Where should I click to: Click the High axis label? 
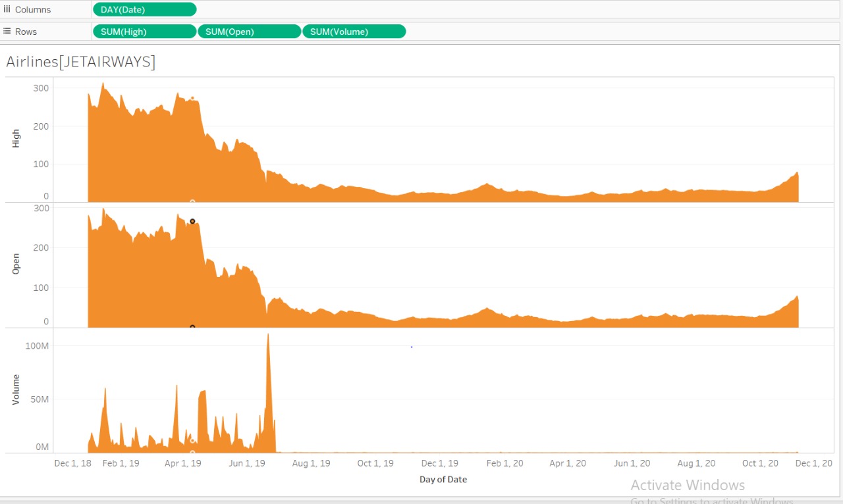[16, 138]
